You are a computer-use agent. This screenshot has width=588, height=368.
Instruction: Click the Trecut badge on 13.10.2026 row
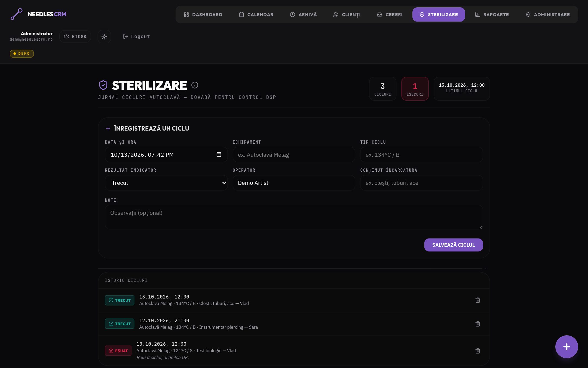click(120, 300)
